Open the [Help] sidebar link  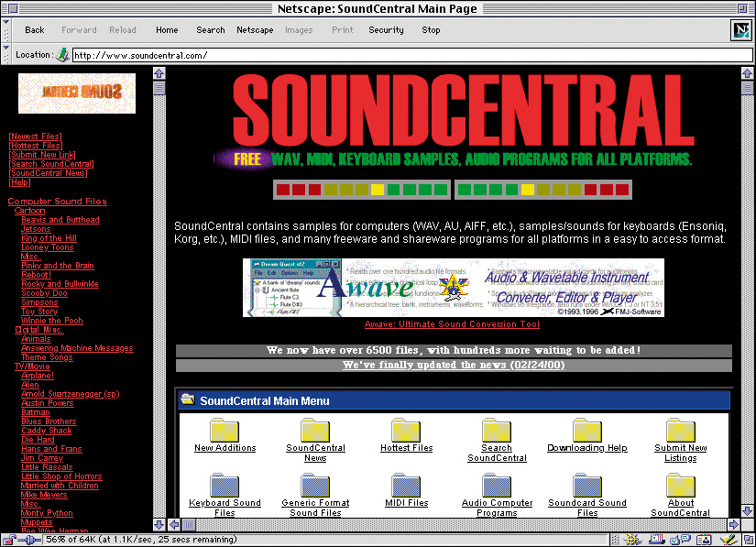[19, 182]
